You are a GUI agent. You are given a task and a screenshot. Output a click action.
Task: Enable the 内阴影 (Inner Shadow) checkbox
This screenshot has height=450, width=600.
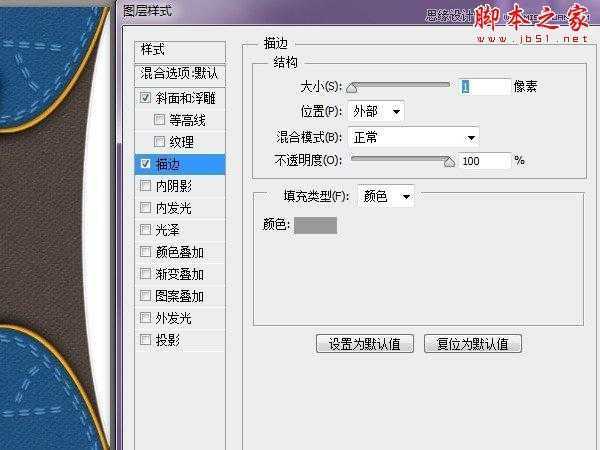click(146, 186)
